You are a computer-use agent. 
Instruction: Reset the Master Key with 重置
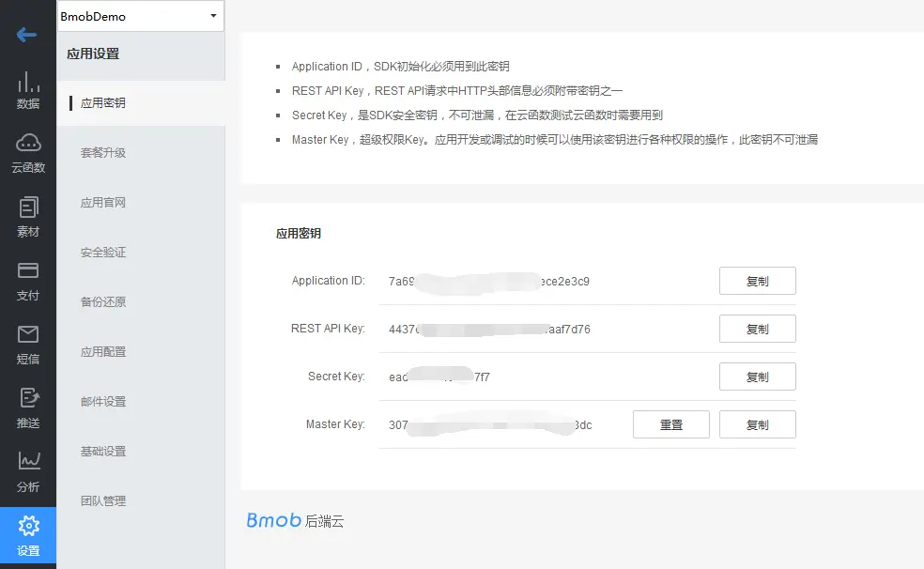[x=670, y=424]
